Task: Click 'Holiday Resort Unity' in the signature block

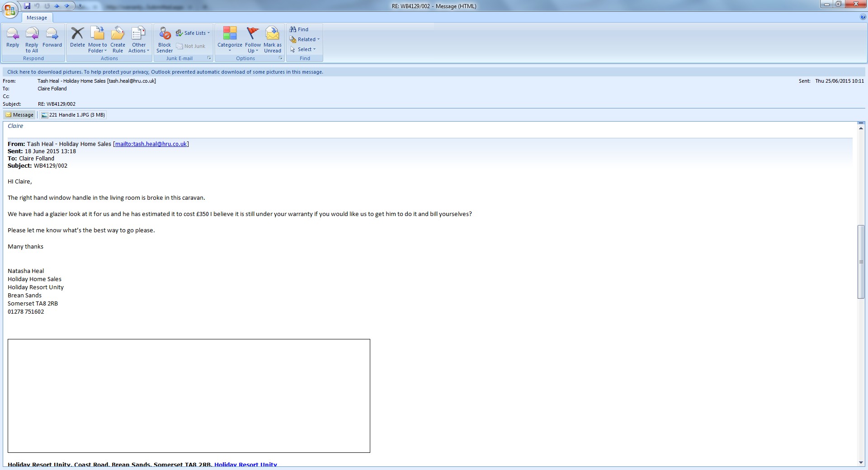Action: (x=36, y=287)
